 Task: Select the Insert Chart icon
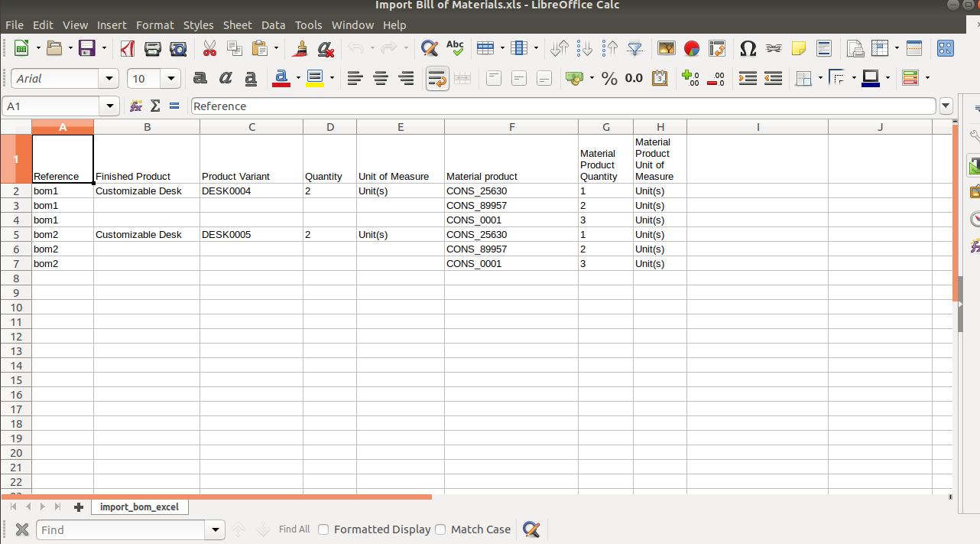692,48
